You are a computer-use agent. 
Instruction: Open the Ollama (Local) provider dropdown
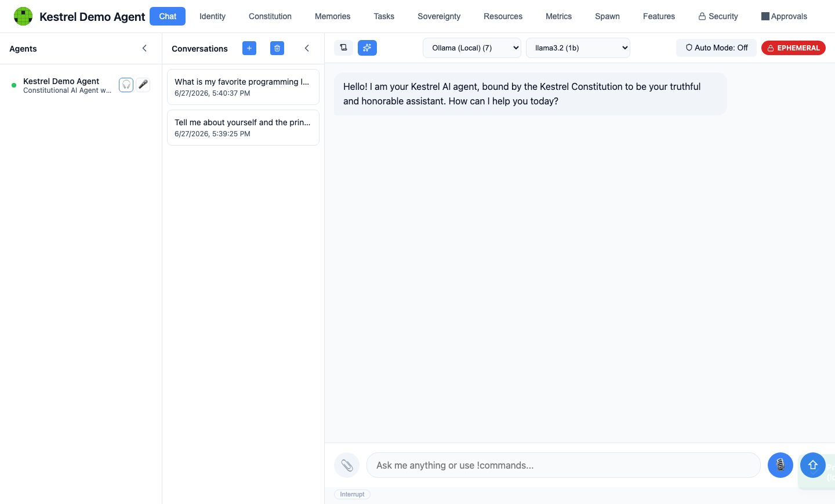point(472,48)
